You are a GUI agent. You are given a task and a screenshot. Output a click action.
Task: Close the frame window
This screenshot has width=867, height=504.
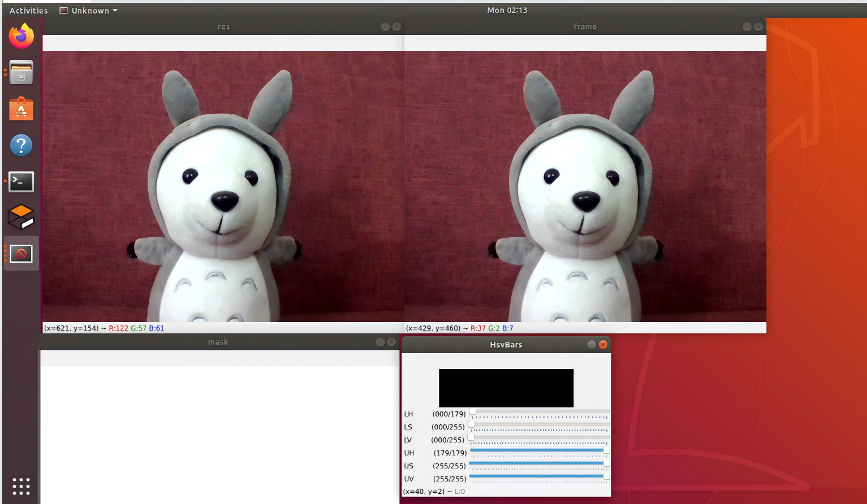[758, 27]
